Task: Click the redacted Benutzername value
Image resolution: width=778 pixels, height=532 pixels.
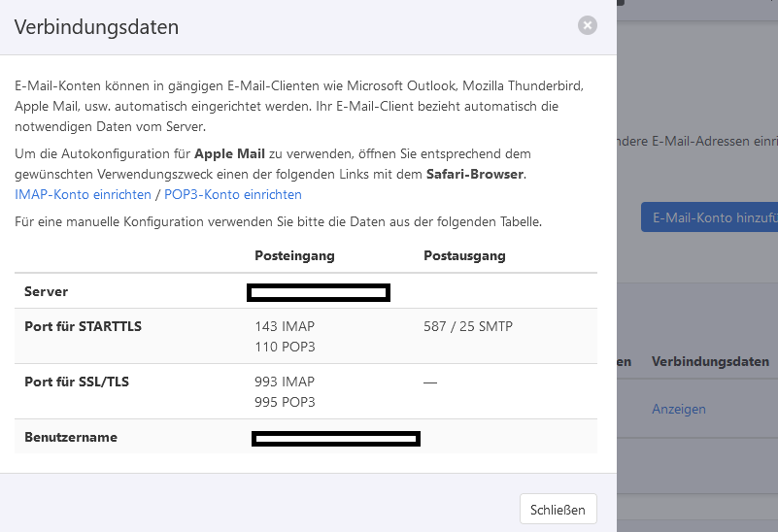Action: [x=335, y=439]
